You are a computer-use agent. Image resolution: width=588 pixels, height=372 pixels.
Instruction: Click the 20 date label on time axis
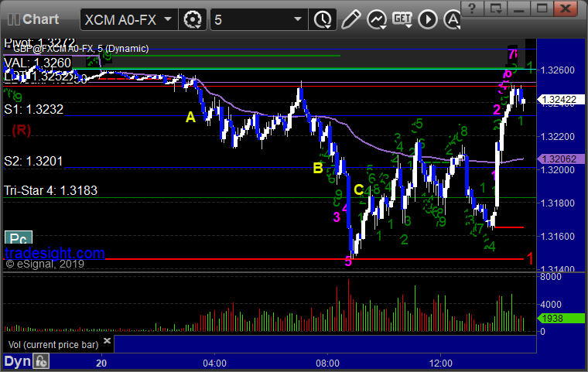[101, 363]
